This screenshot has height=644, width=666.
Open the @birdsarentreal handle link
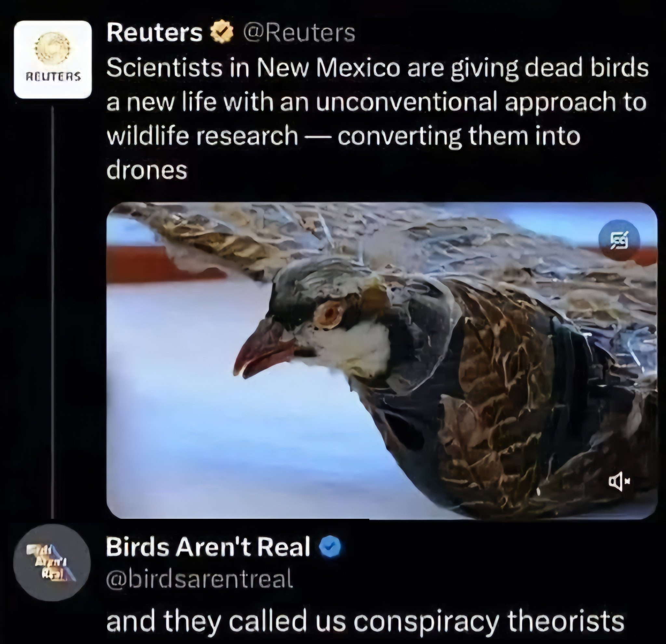point(199,580)
